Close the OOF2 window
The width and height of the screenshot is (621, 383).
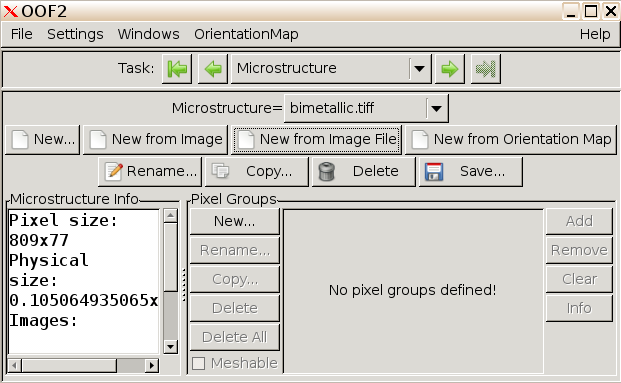(611, 11)
